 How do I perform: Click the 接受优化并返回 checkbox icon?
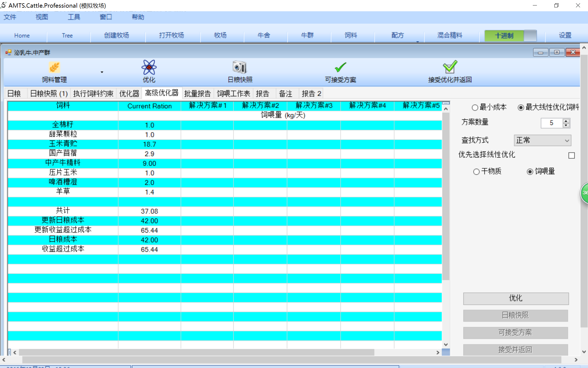pos(450,67)
